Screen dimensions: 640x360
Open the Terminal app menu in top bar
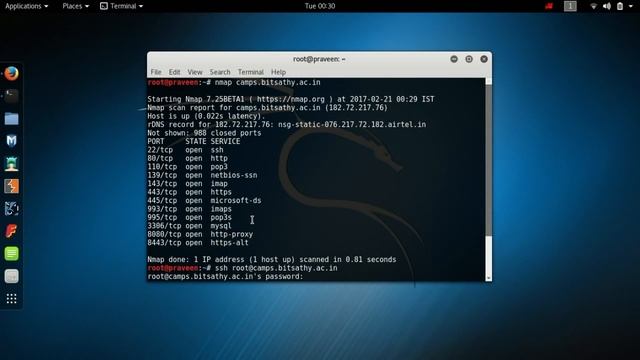[x=122, y=6]
